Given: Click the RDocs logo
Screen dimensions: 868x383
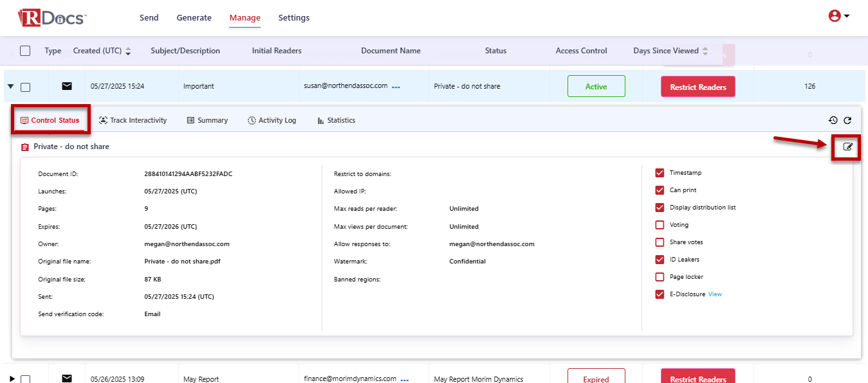Looking at the screenshot, I should pyautogui.click(x=51, y=17).
